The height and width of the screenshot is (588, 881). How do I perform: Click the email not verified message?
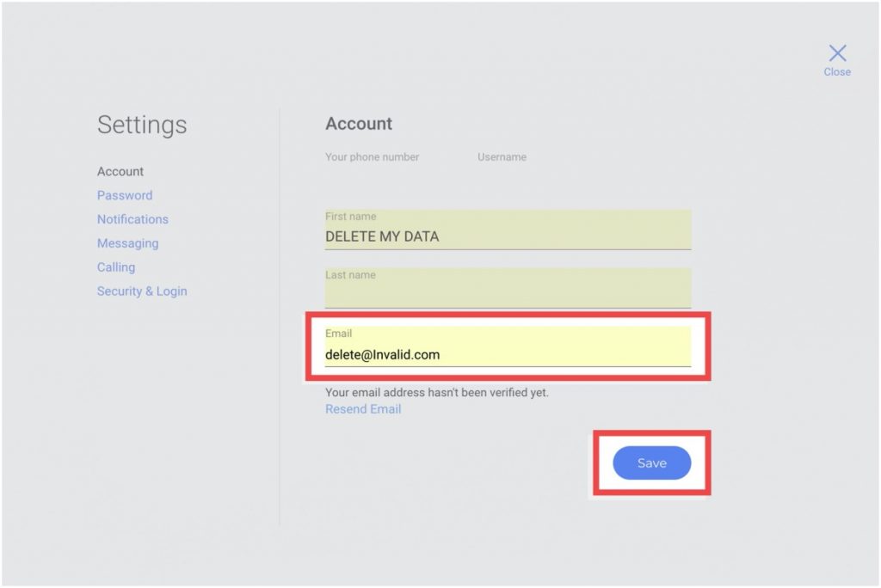click(x=436, y=392)
